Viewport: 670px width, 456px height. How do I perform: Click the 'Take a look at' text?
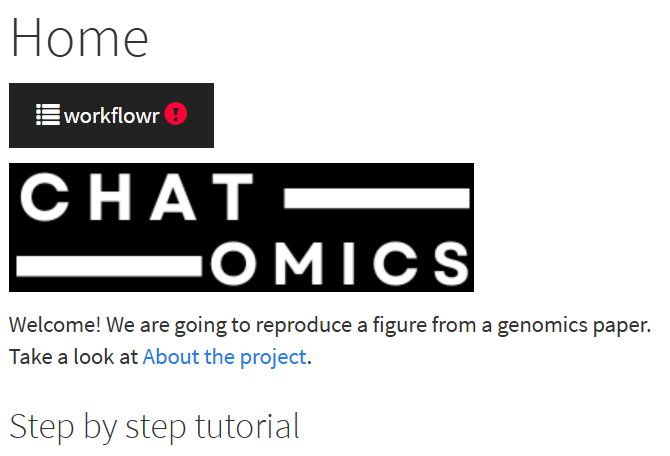pos(74,357)
